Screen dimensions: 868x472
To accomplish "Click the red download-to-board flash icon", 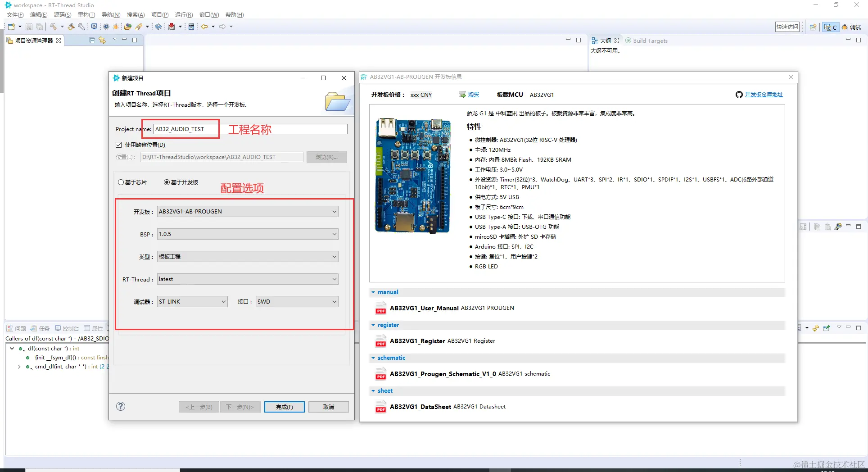I will click(x=172, y=27).
